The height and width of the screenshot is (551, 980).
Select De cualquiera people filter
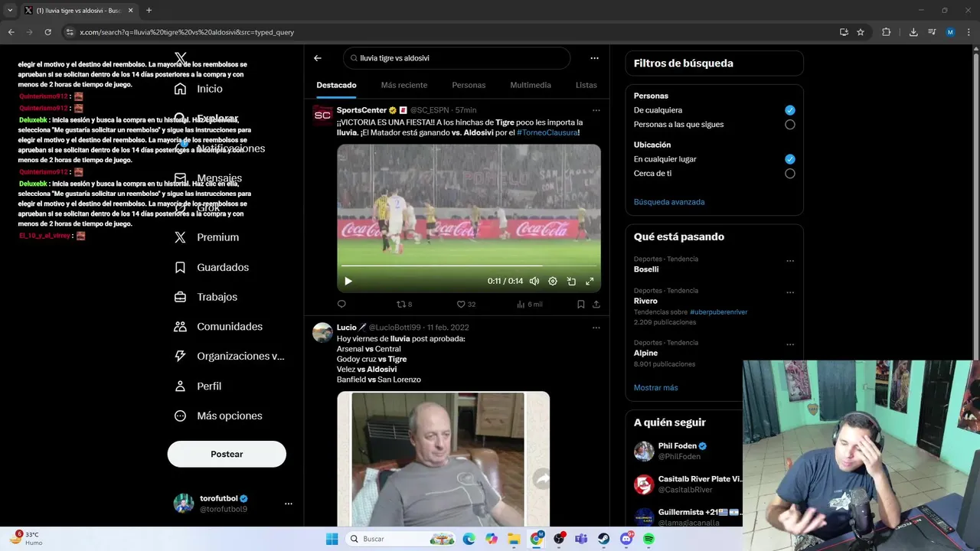790,110
